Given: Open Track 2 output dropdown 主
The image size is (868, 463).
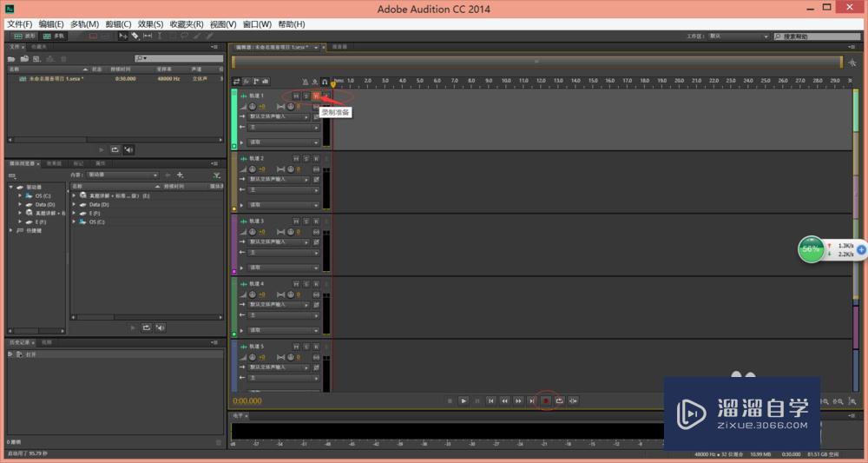Looking at the screenshot, I should coord(284,190).
